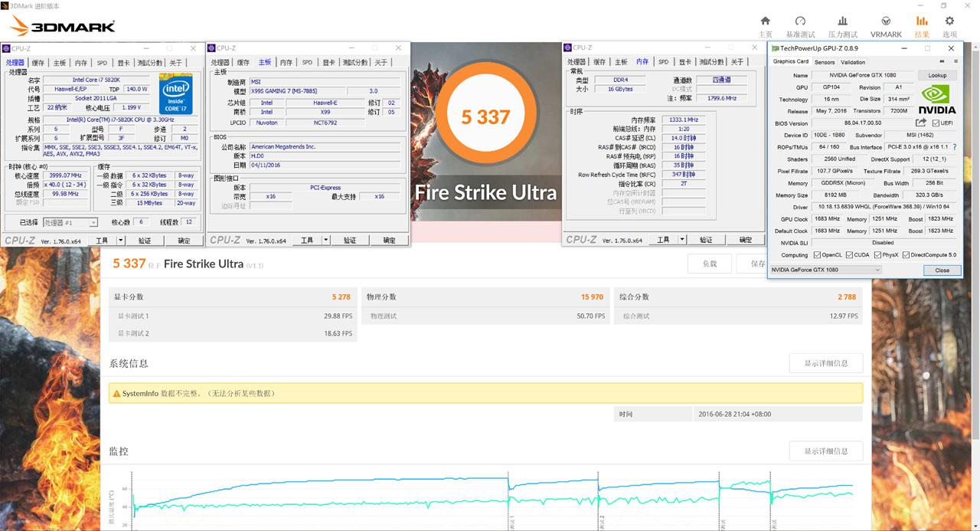Click 显示详细信息 beside 监控

pyautogui.click(x=826, y=451)
